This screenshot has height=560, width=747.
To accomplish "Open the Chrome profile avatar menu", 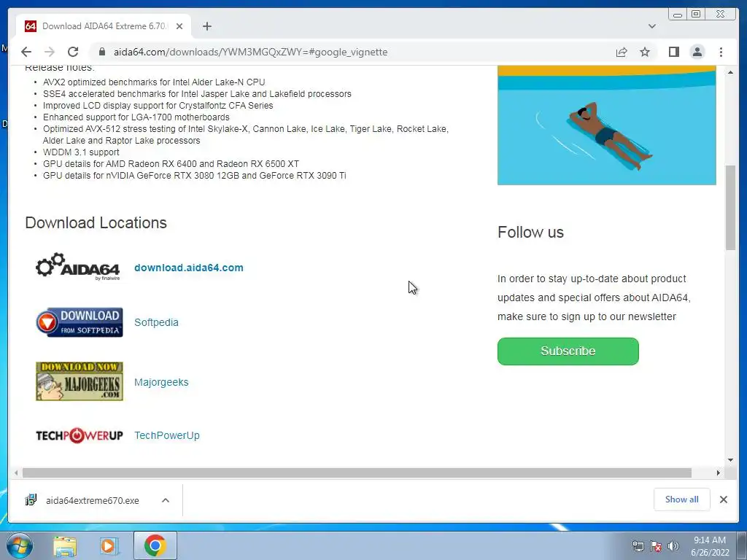I will 697,52.
